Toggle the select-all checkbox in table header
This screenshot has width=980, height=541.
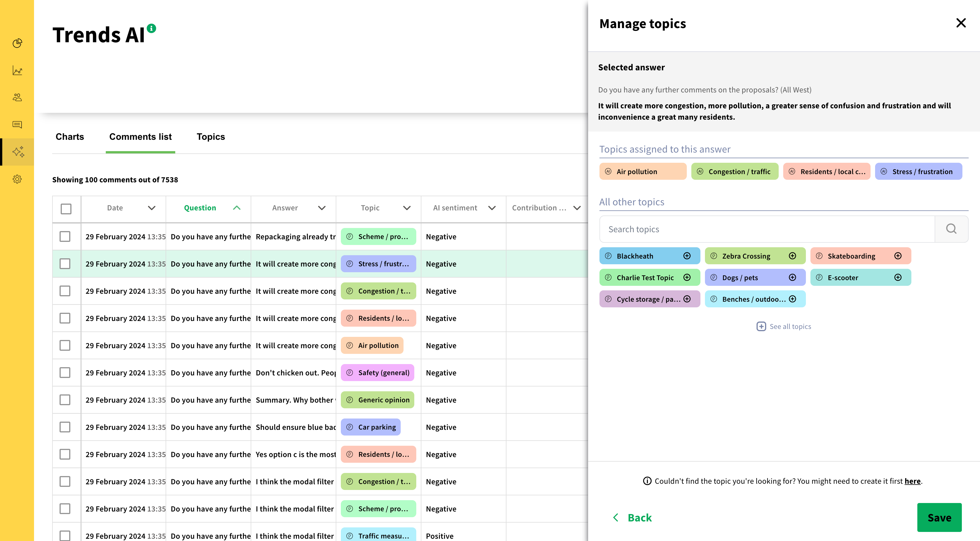click(66, 208)
